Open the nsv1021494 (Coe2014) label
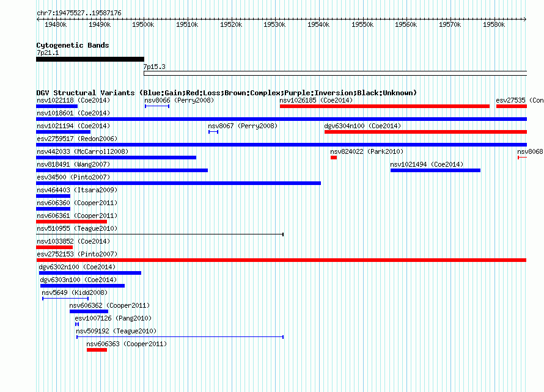The image size is (544, 392). pyautogui.click(x=427, y=164)
